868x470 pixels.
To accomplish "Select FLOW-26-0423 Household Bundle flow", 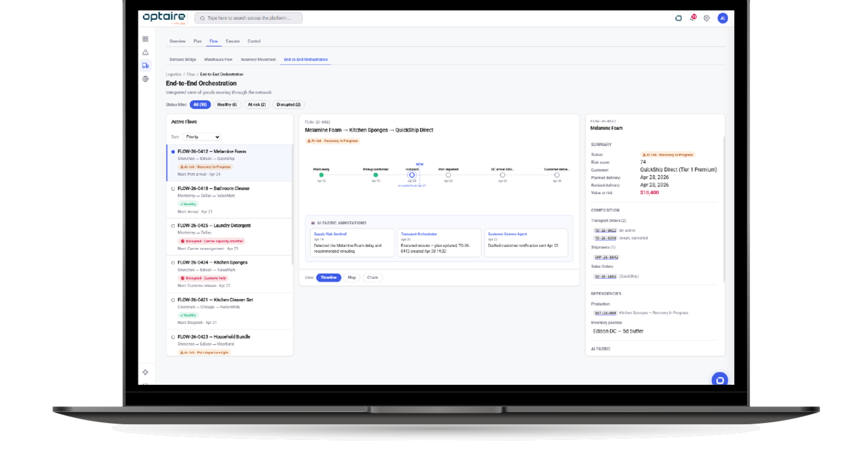I will (x=229, y=343).
